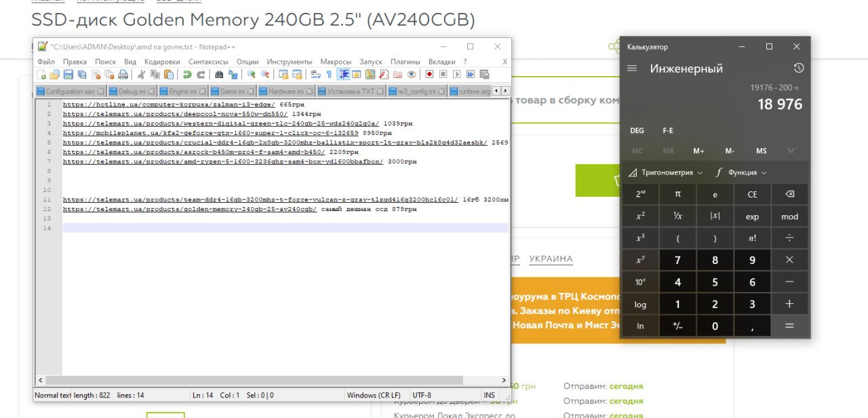Click the Close document toolbar icon
This screenshot has height=418, width=868.
[x=96, y=75]
